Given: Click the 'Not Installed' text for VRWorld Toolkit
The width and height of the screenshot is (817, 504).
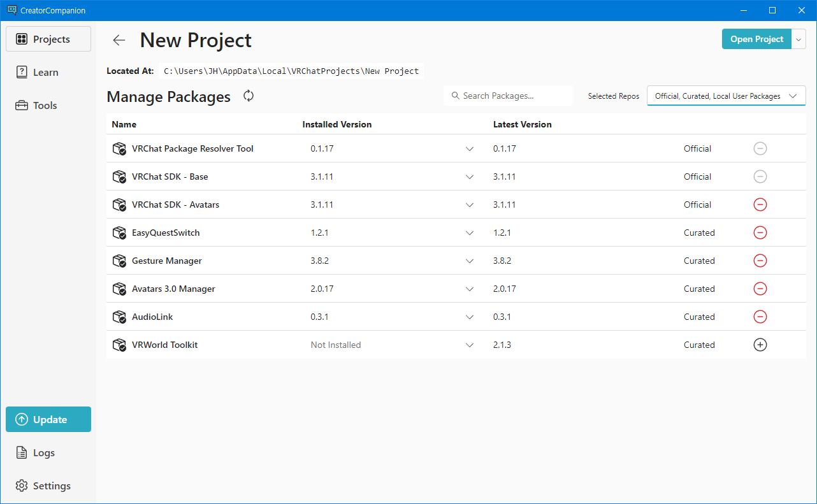Looking at the screenshot, I should [336, 345].
